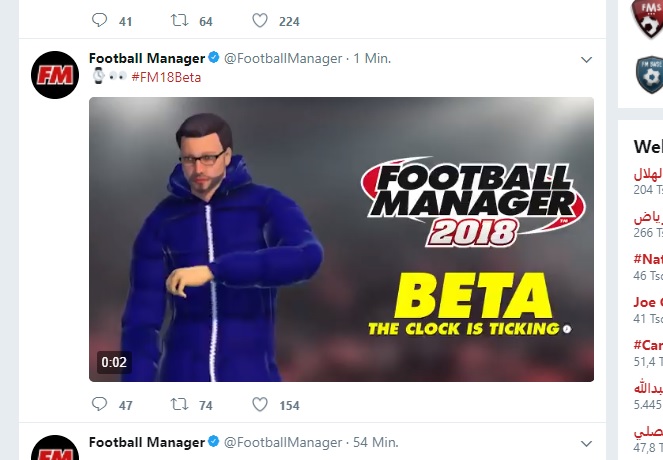Open the soccer ball shield avatar in sidebar
The image size is (663, 460).
click(x=648, y=73)
